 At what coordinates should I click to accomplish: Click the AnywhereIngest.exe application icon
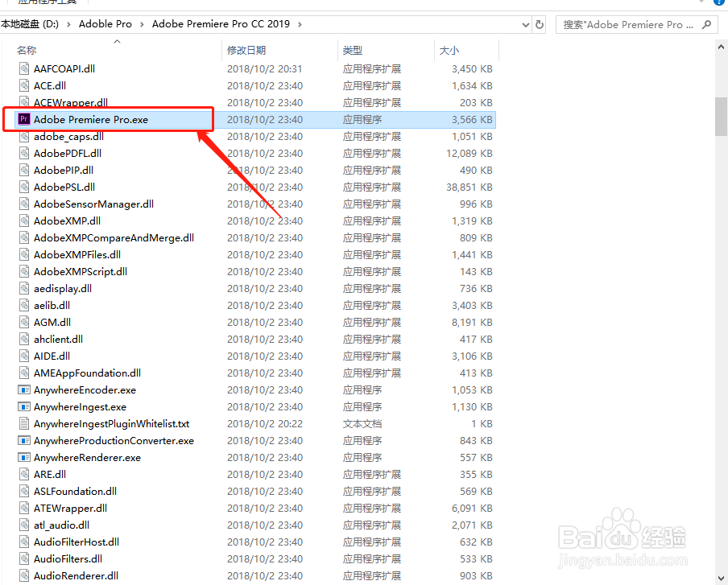(24, 407)
